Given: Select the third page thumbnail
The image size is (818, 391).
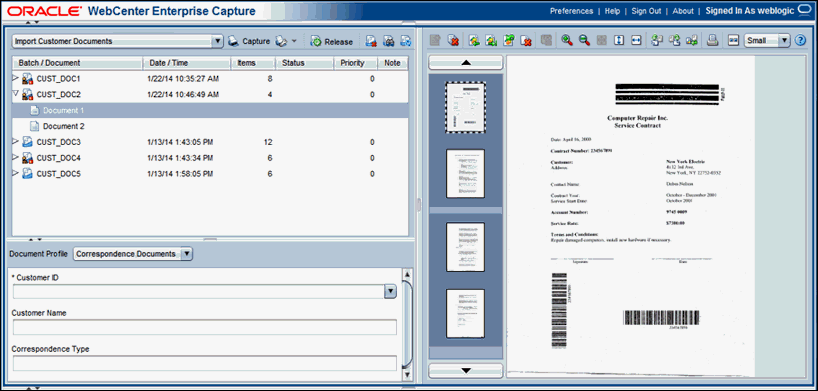Looking at the screenshot, I should pyautogui.click(x=465, y=247).
